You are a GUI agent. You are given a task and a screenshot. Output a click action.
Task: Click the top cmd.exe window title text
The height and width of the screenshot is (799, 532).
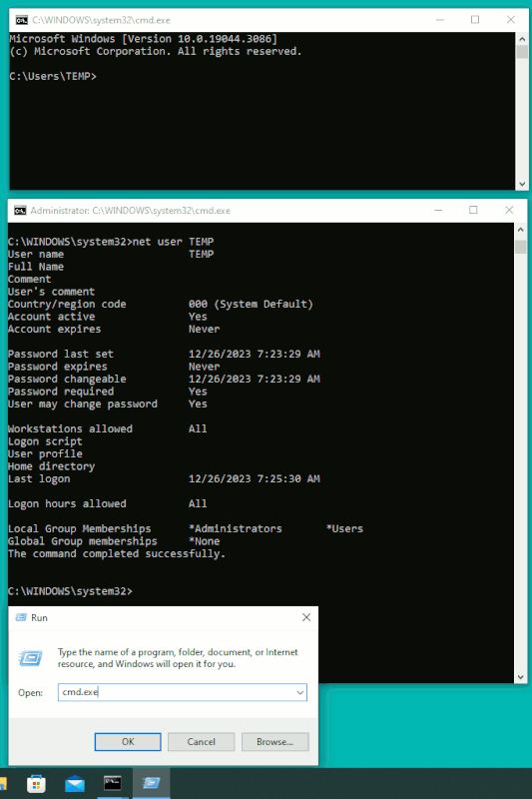[x=101, y=20]
